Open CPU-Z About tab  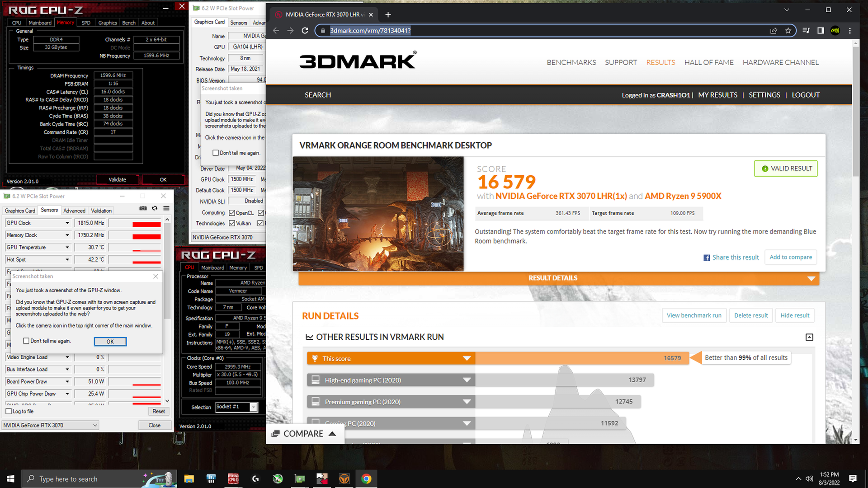point(148,23)
